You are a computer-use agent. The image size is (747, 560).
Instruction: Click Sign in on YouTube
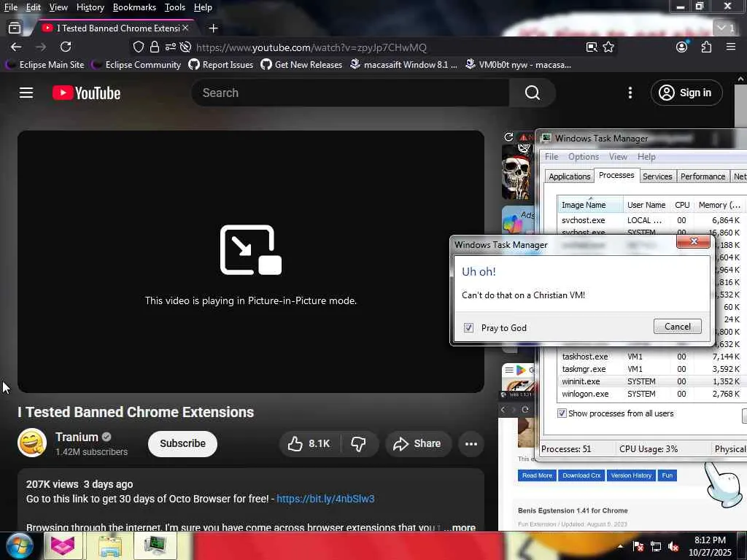[686, 93]
